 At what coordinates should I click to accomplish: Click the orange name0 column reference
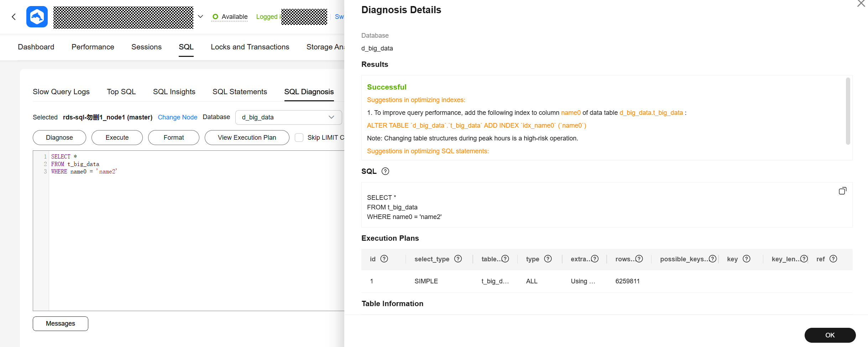(571, 113)
